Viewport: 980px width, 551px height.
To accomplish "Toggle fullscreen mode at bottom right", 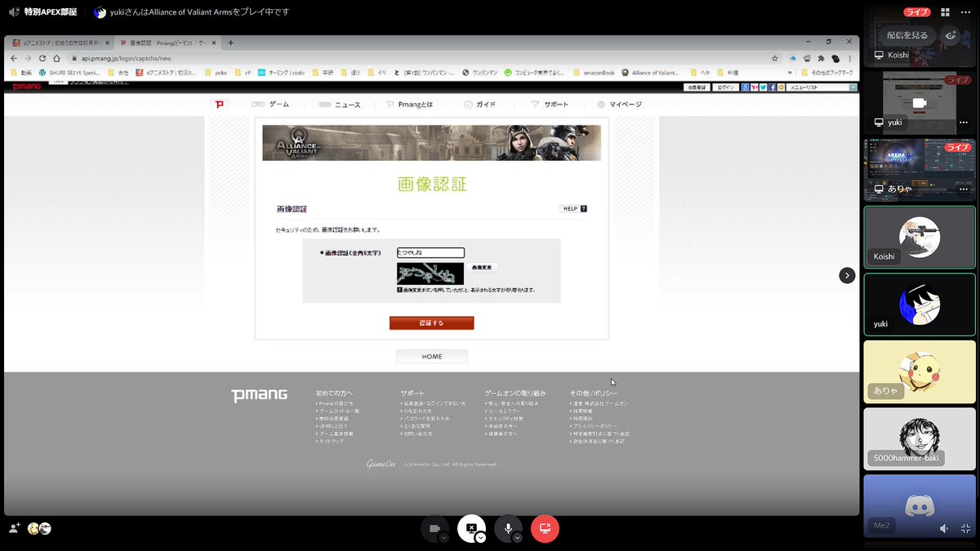I will pyautogui.click(x=964, y=529).
